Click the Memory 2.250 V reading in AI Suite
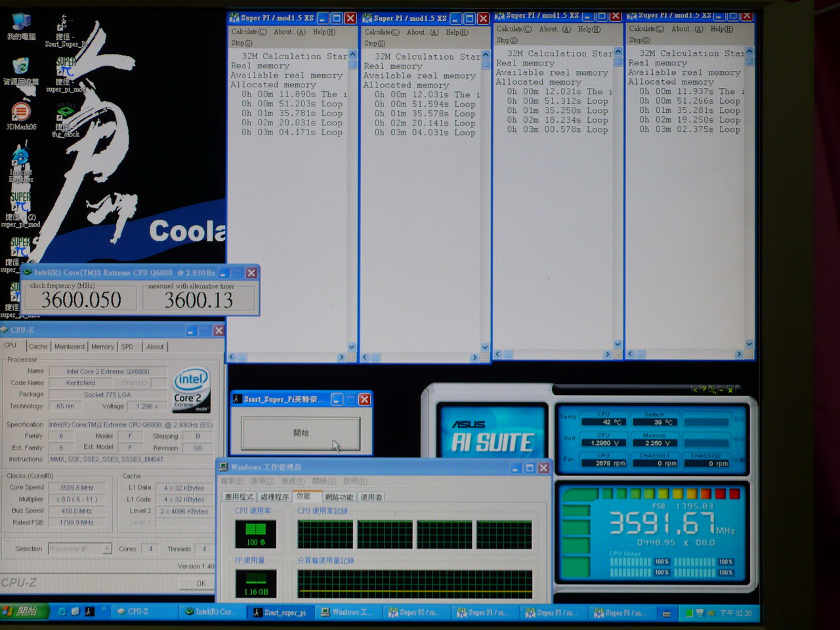The height and width of the screenshot is (630, 840). (x=654, y=443)
